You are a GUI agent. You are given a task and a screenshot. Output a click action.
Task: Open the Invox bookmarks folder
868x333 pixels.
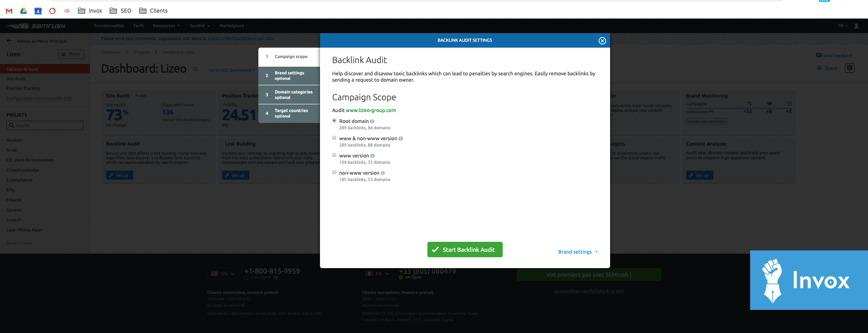coord(90,11)
